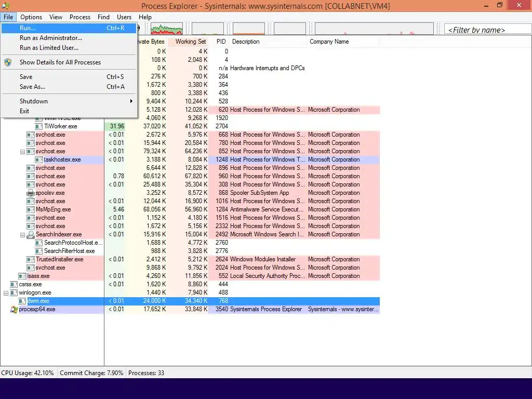This screenshot has width=532, height=399.
Task: Click the Windows Modules Installer description
Action: click(263, 259)
